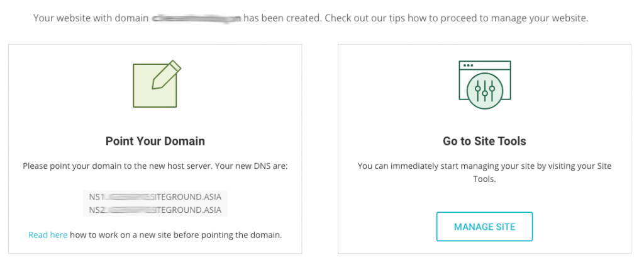Follow the Read here link

click(x=48, y=236)
